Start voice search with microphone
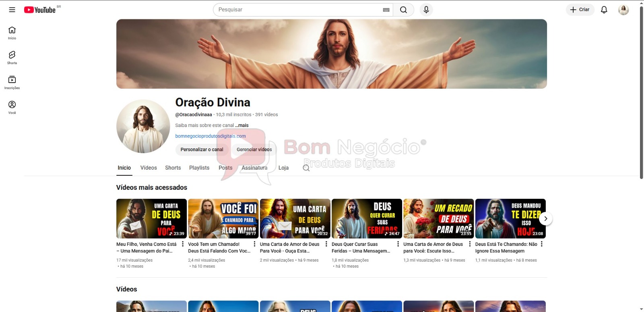Image resolution: width=644 pixels, height=312 pixels. tap(426, 10)
